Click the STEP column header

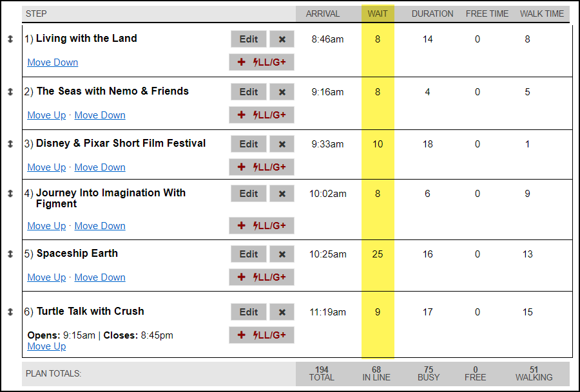pos(36,14)
